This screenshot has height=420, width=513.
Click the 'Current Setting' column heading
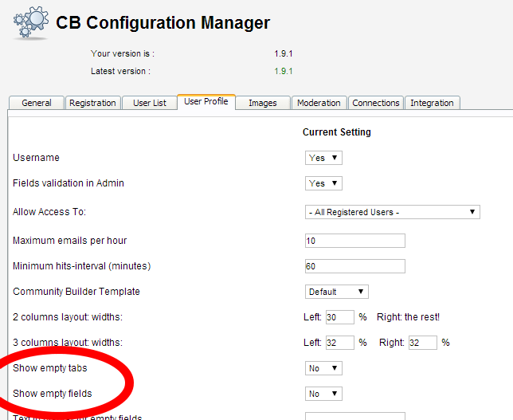click(337, 132)
